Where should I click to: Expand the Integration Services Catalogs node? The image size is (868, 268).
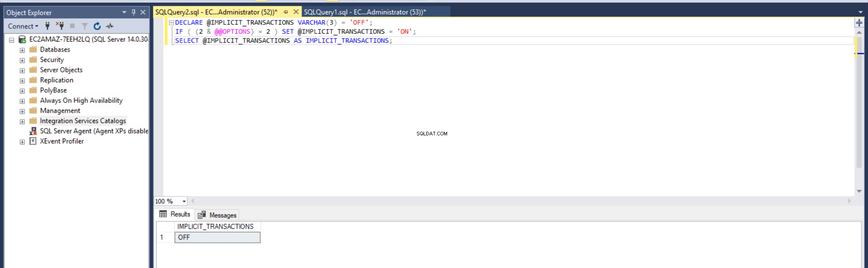[x=22, y=121]
